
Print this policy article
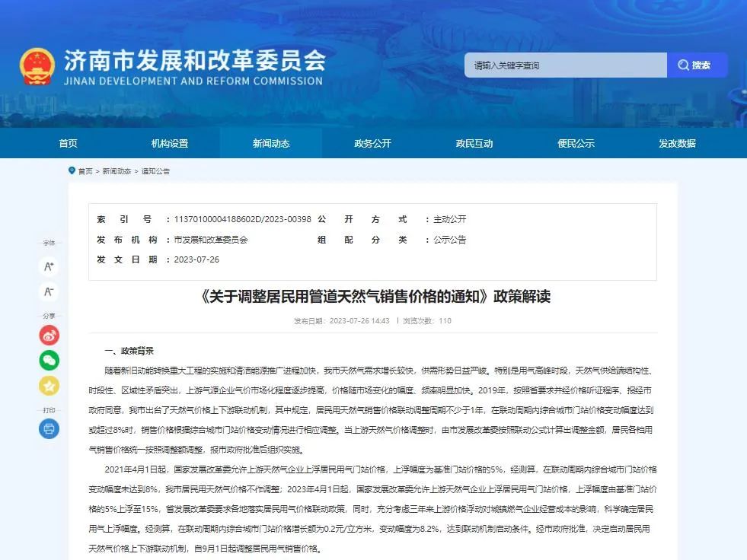(x=48, y=428)
